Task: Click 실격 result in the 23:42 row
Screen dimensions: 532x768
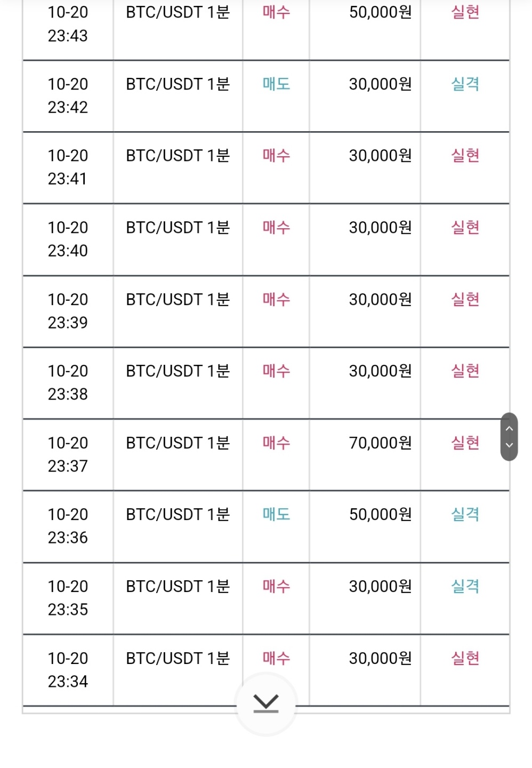Action: pos(465,84)
